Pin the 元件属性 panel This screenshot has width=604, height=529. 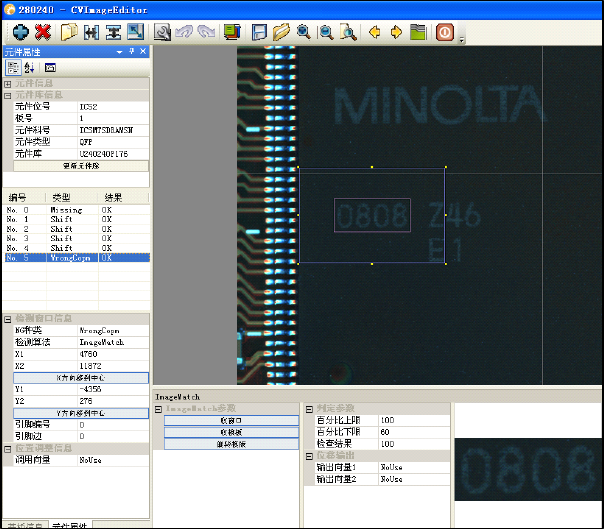(131, 51)
